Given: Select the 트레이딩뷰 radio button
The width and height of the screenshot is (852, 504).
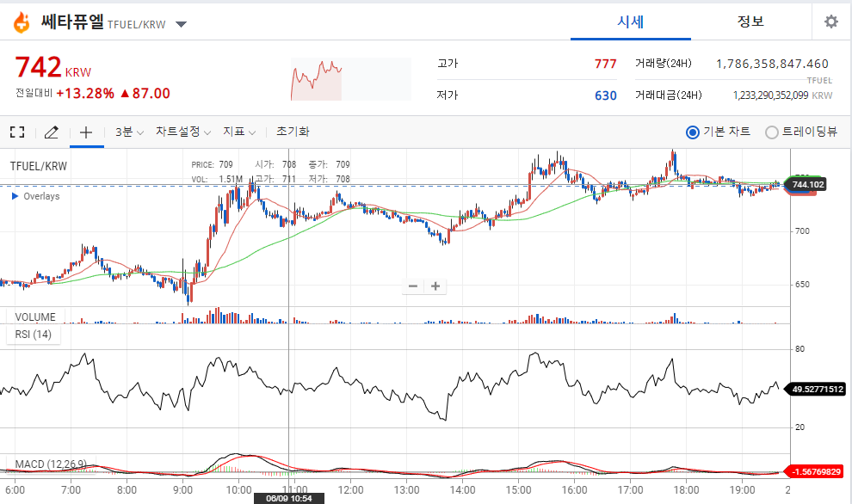Looking at the screenshot, I should 772,132.
